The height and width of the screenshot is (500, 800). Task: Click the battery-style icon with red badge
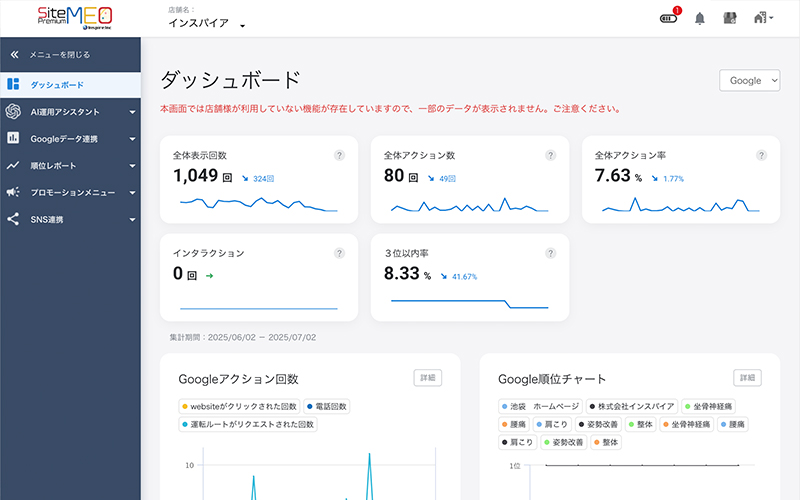tap(669, 18)
